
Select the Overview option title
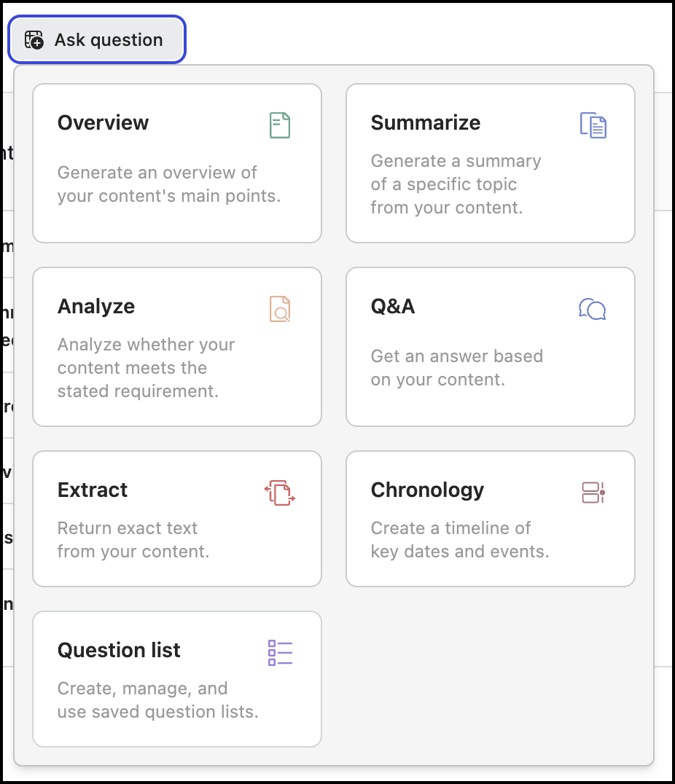[103, 122]
